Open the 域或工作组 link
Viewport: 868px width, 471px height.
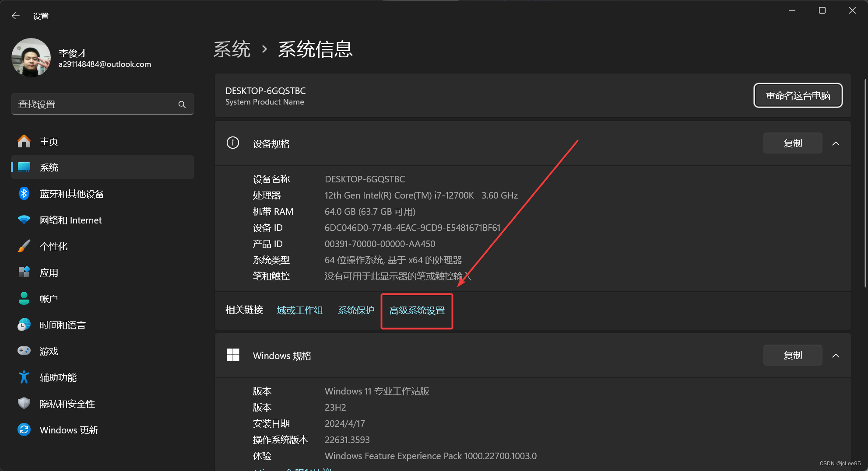[x=300, y=310]
